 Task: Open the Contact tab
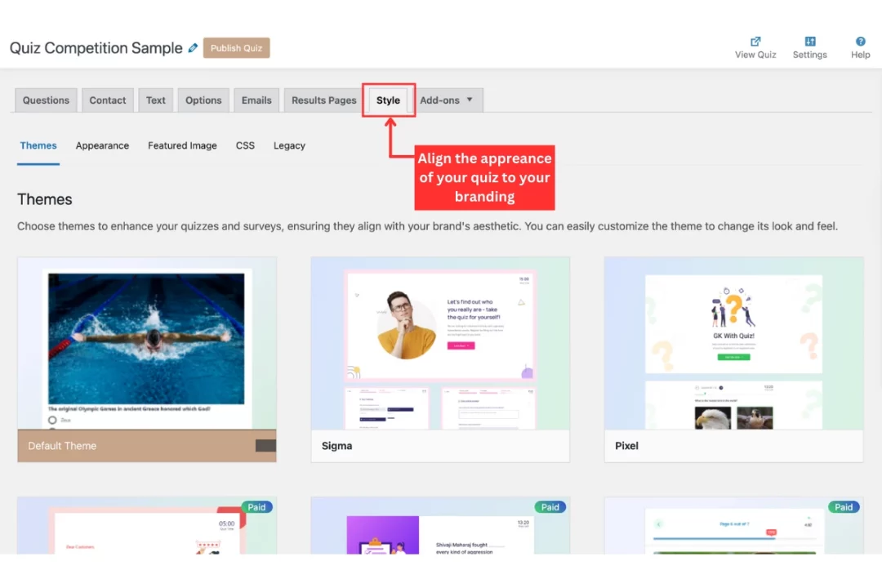[x=108, y=100]
